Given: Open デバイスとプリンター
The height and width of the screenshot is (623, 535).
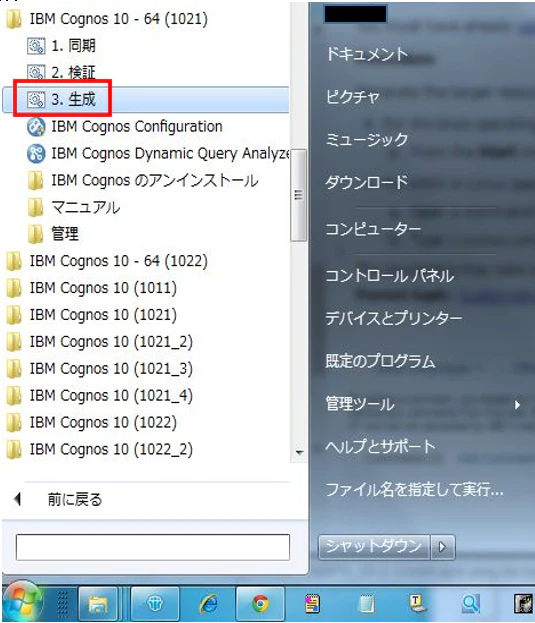Looking at the screenshot, I should tap(394, 318).
